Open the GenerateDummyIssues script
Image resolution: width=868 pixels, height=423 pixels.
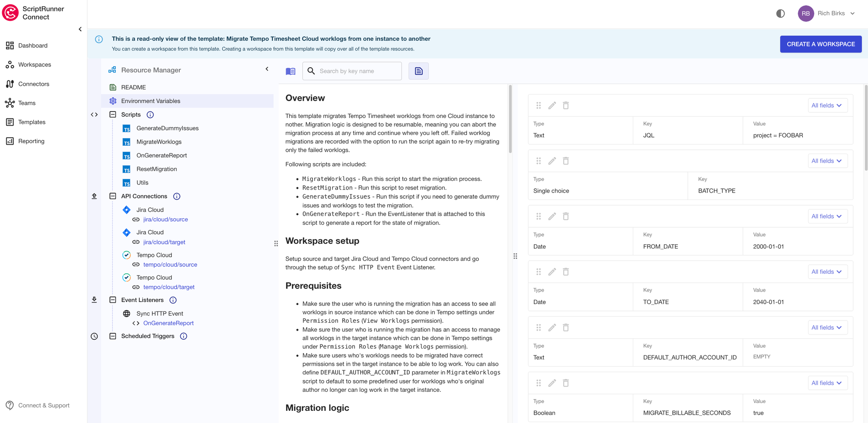click(167, 128)
